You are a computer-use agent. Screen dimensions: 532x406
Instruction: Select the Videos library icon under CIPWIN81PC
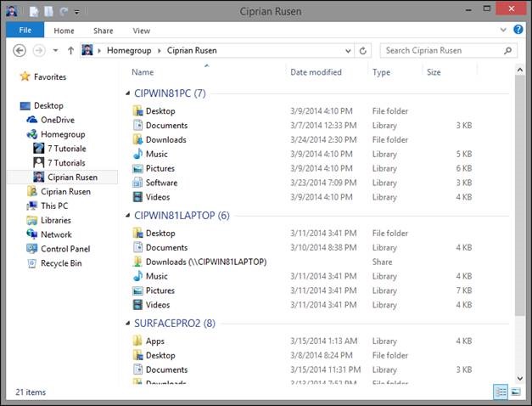coord(137,197)
